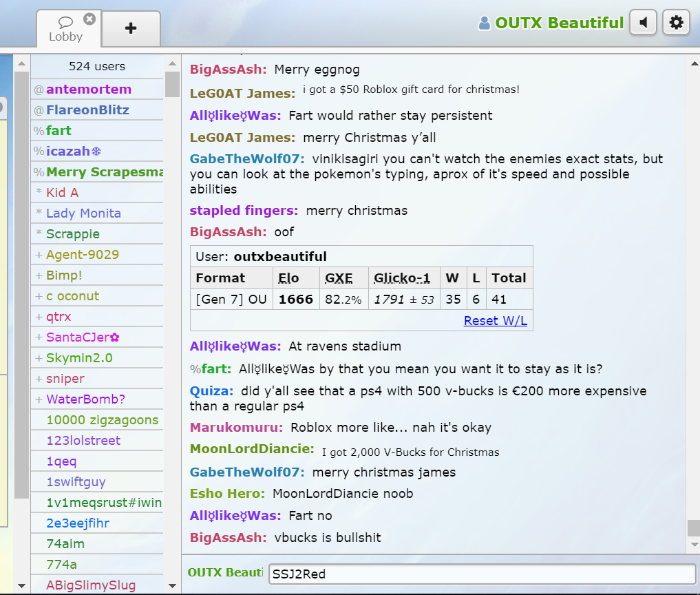Click the left pane scrollbar up arrow

21,63
